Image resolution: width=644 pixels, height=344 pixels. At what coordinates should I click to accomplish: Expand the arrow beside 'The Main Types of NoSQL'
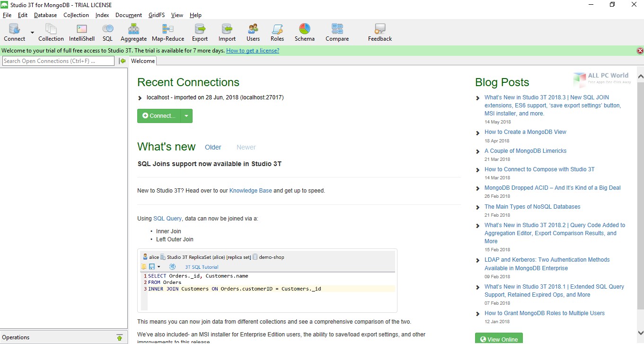point(478,208)
